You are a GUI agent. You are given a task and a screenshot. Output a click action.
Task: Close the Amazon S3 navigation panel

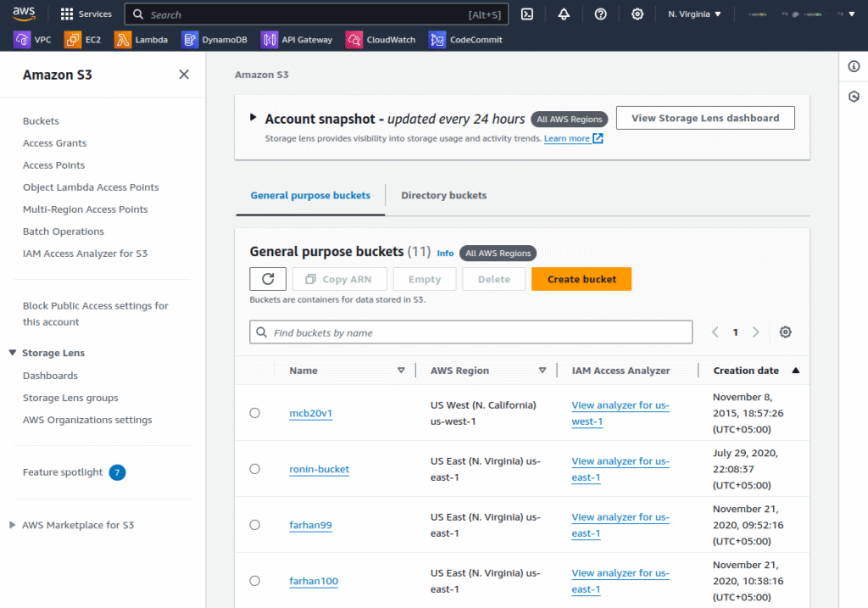184,75
